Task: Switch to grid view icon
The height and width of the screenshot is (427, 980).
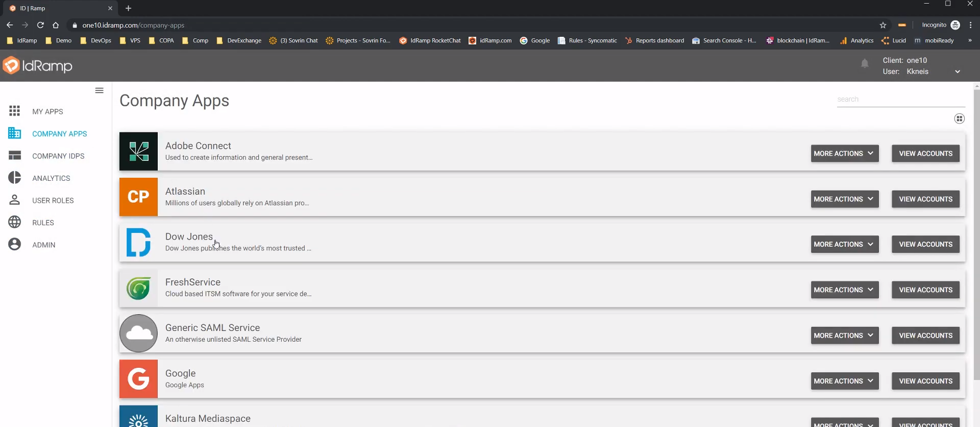Action: click(959, 118)
